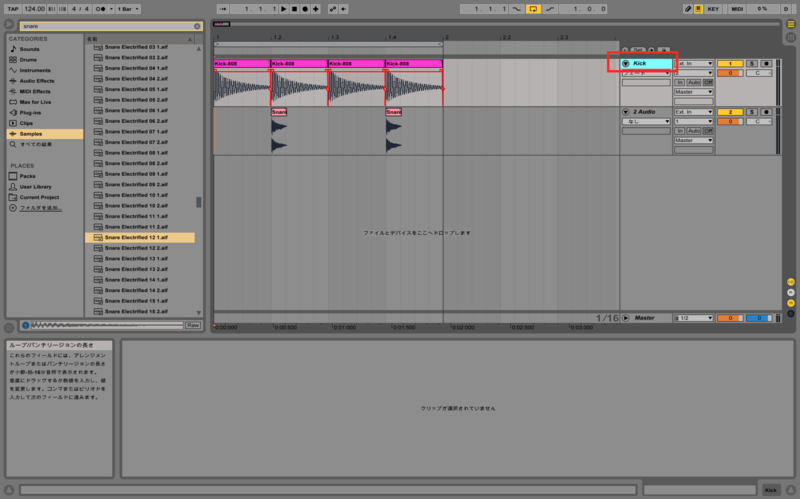The image size is (800, 499).
Task: Click the add folder link in Places
Action: [40, 208]
